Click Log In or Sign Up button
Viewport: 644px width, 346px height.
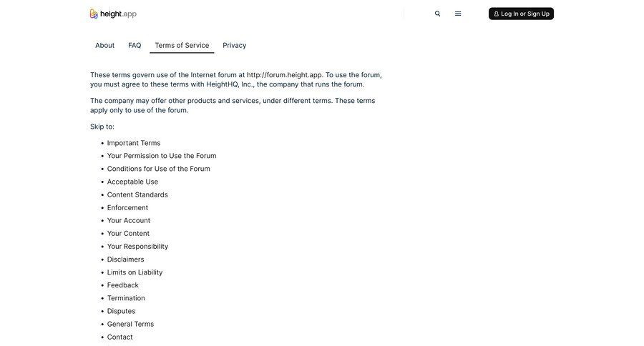coord(521,14)
